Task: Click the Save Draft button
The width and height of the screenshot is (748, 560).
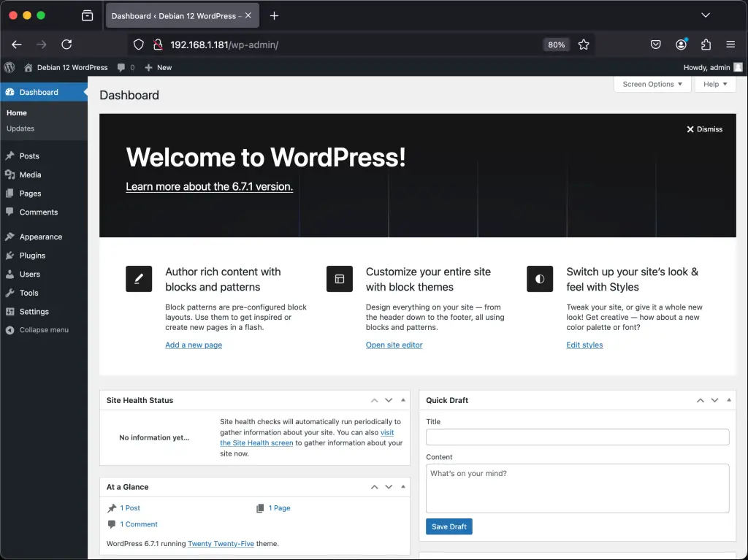Action: coord(449,526)
